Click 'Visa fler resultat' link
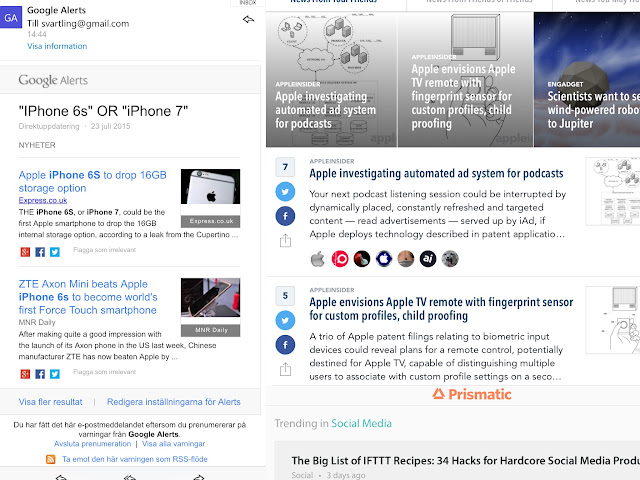Image resolution: width=640 pixels, height=480 pixels. [51, 402]
